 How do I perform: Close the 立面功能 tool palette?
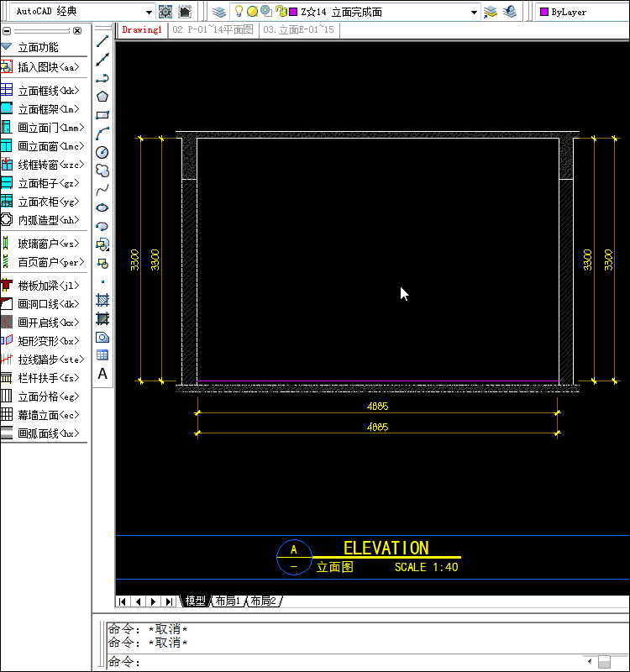(x=77, y=30)
